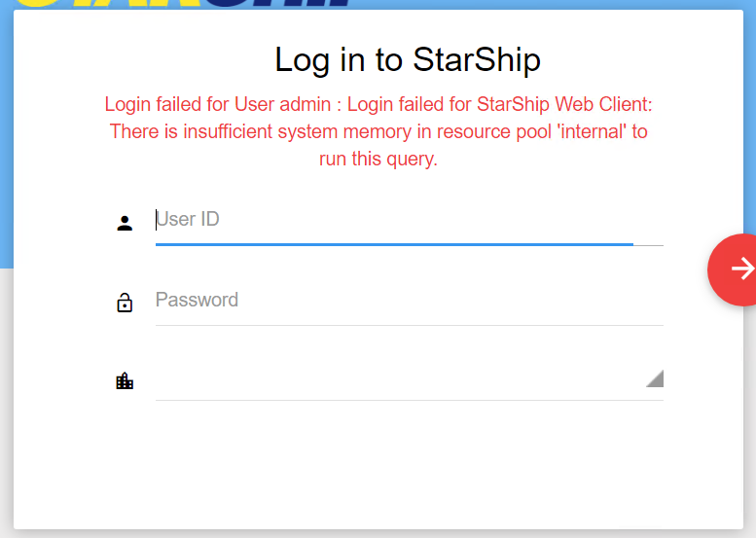Click the white arrow on red button

coord(743,269)
